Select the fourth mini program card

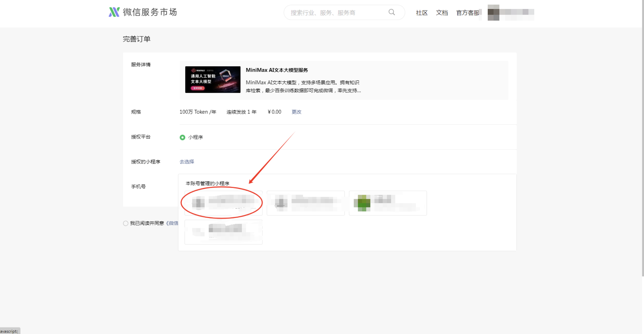point(223,232)
